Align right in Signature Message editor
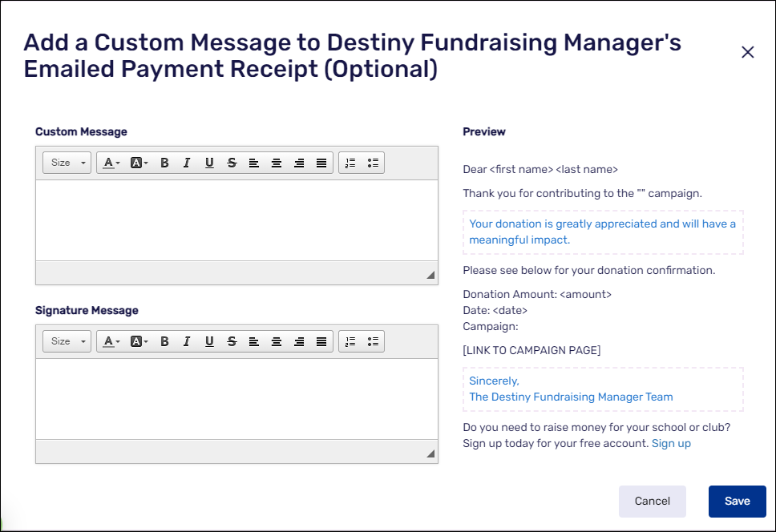The image size is (776, 532). [299, 341]
